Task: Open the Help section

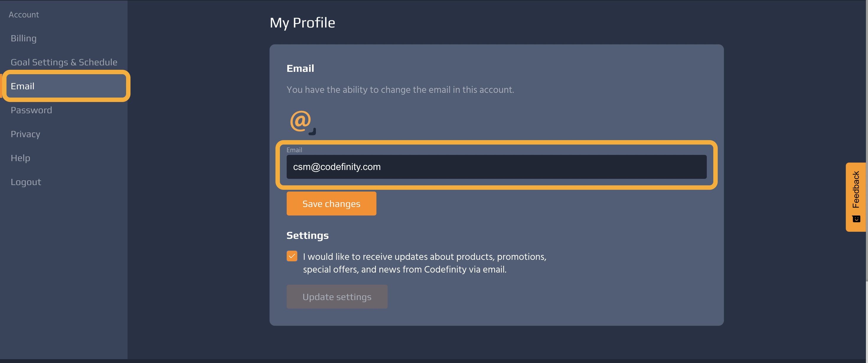Action: point(20,158)
